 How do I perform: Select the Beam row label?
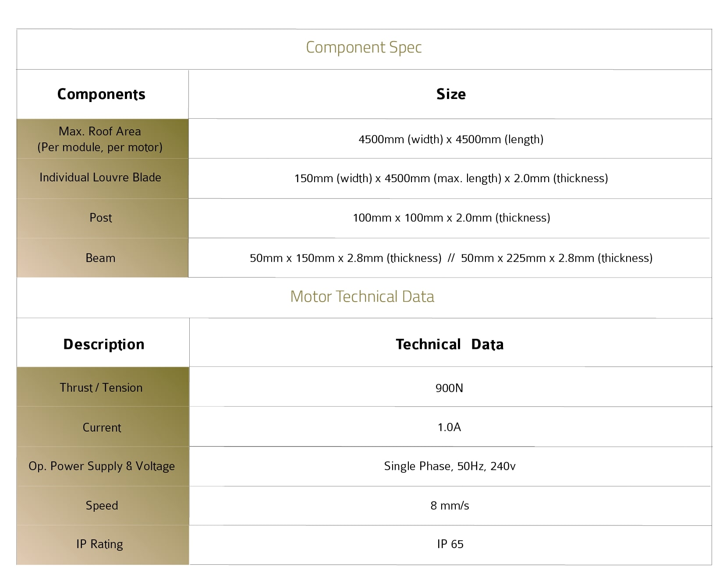click(x=100, y=258)
